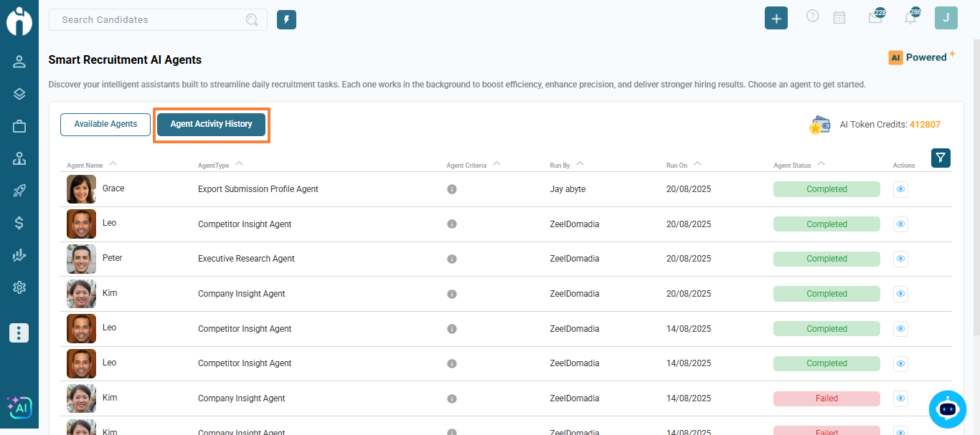Sort by Run On column arrow
This screenshot has width=980, height=435.
coord(697,164)
